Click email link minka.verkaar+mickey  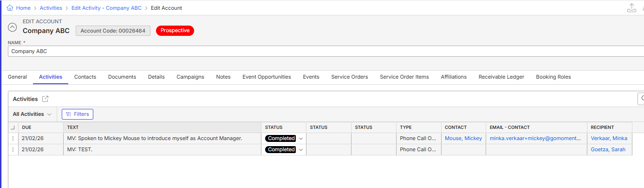[x=535, y=138]
